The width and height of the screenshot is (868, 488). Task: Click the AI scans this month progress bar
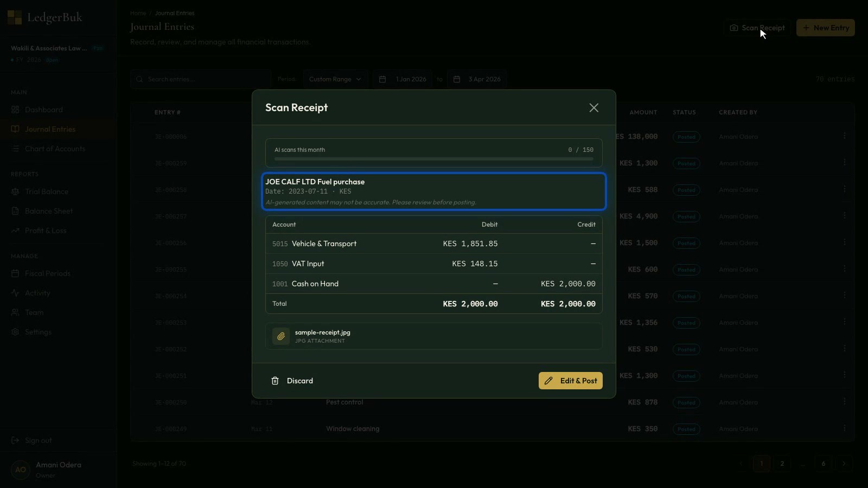click(x=433, y=159)
